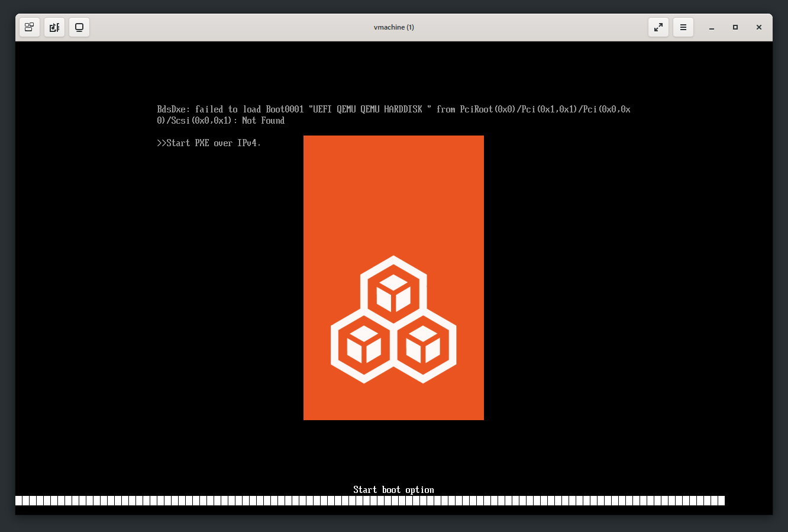
Task: Click the window-layout icon in the header bar
Action: 30,27
